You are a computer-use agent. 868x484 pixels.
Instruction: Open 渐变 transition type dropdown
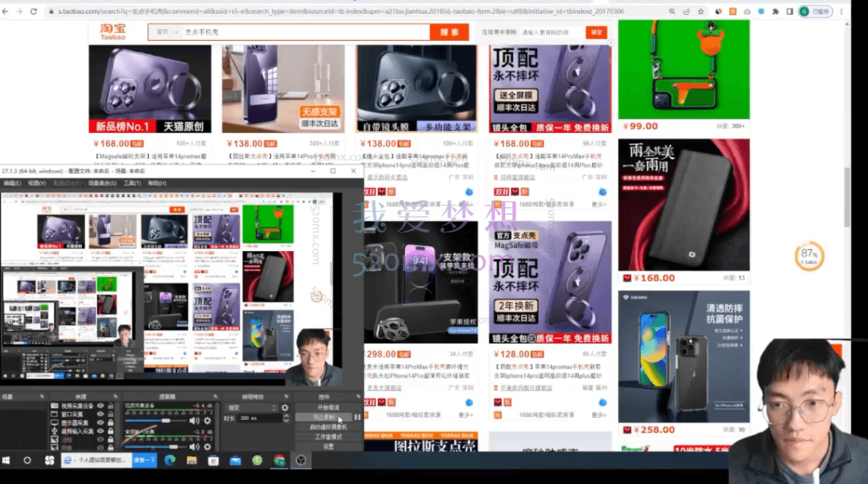251,407
